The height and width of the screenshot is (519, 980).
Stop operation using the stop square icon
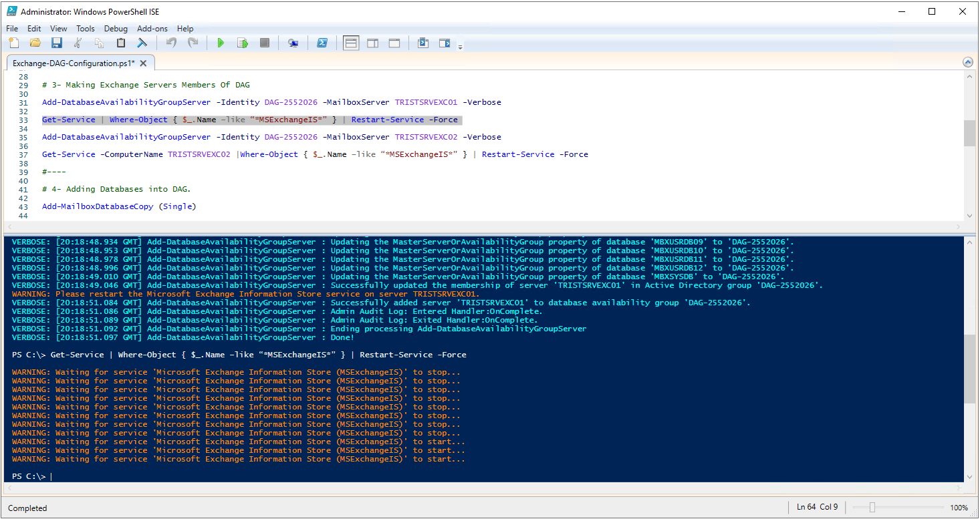[264, 43]
